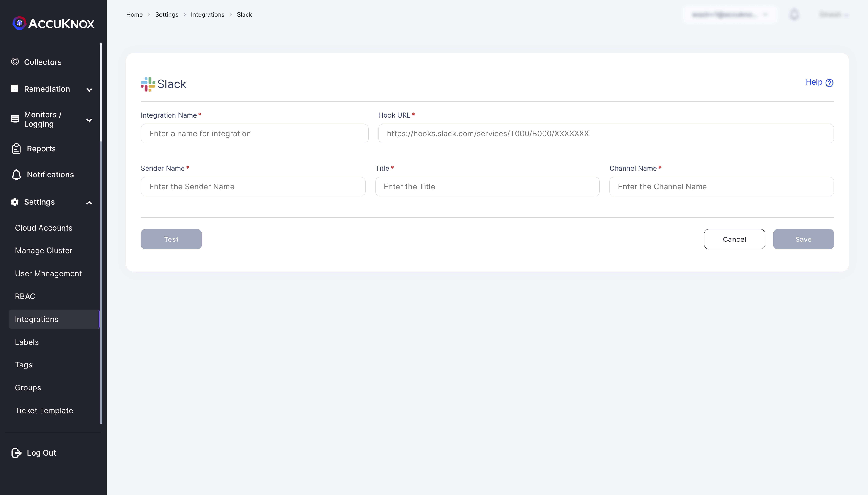The image size is (868, 495).
Task: Click the Slack logo icon
Action: tap(148, 84)
